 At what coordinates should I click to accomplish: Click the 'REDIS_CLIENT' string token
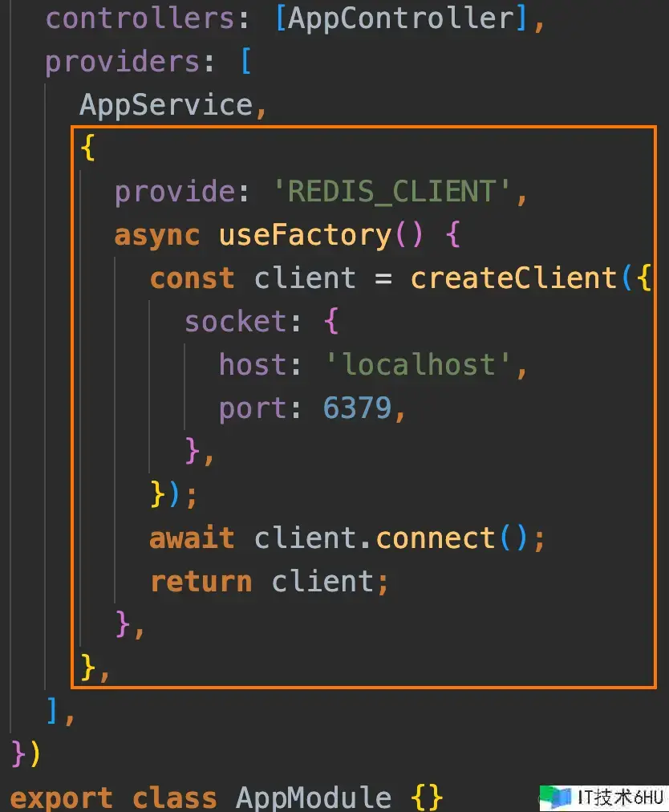coord(391,192)
